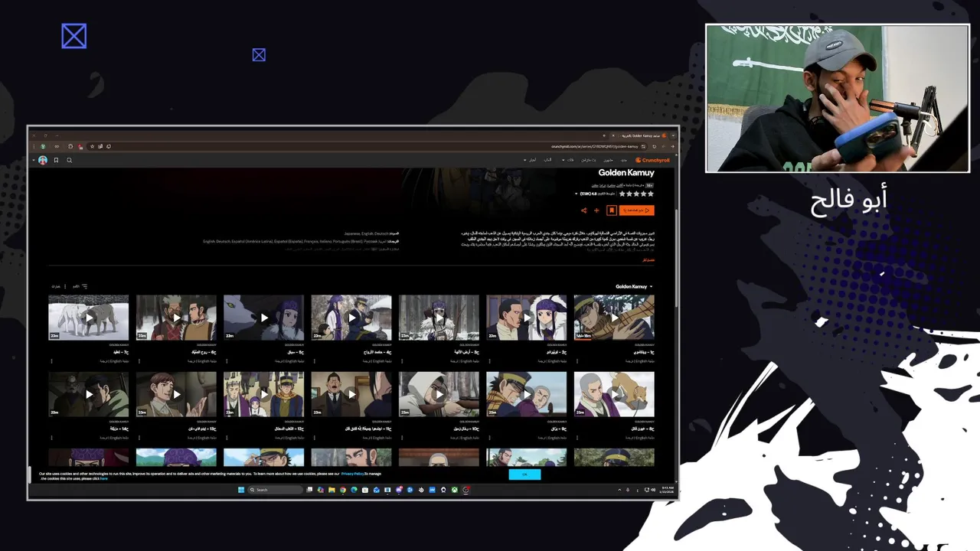Viewport: 980px width, 551px height.
Task: Open the taskbar clock and date
Action: pyautogui.click(x=668, y=490)
